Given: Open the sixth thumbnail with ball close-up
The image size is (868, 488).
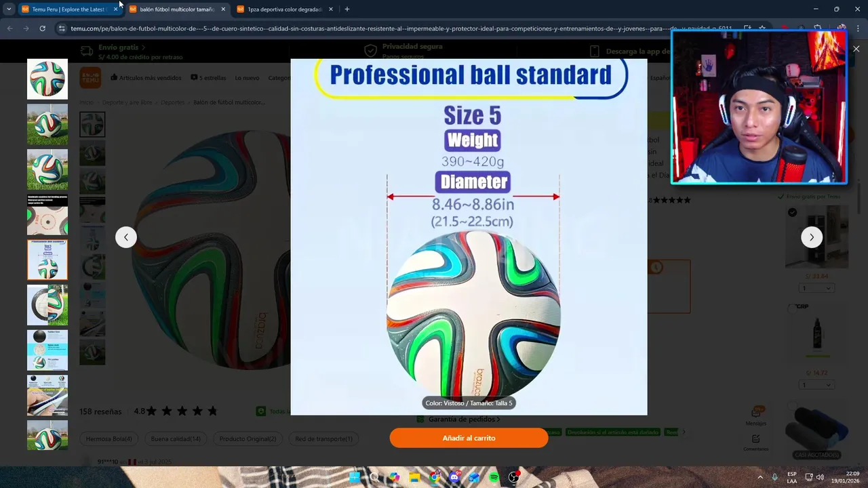Looking at the screenshot, I should [x=47, y=305].
